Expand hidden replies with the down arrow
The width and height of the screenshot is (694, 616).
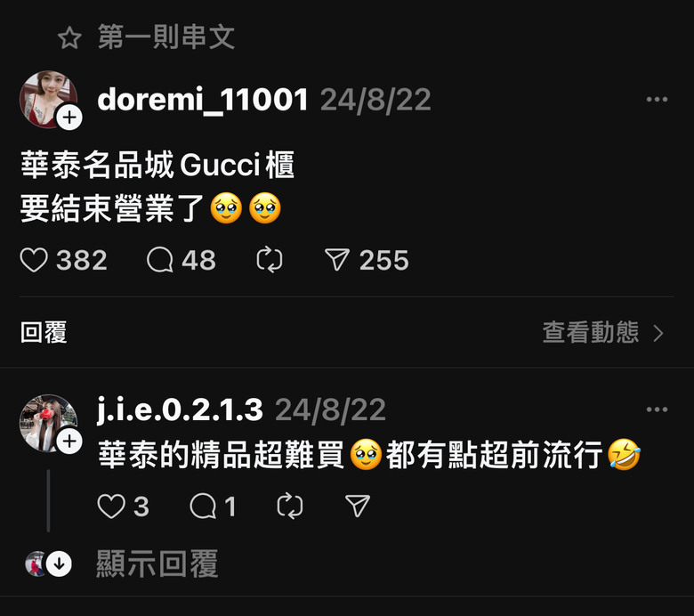point(59,563)
